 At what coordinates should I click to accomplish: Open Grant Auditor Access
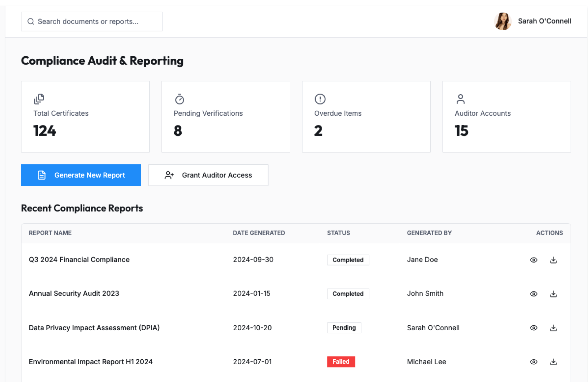(208, 175)
